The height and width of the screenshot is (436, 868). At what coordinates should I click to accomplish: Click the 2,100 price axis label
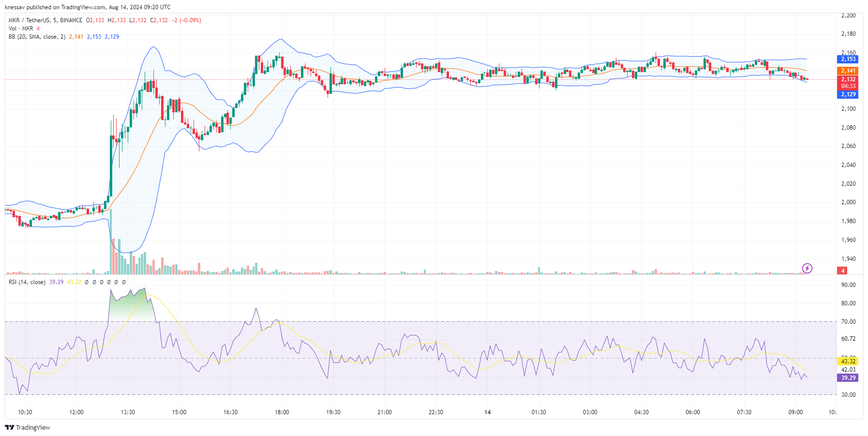pos(848,109)
